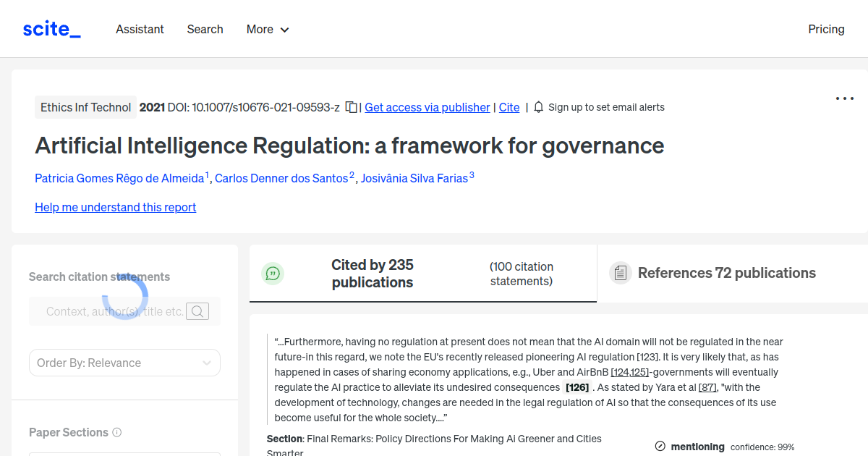Open the Ethics Inf Technol journal chip

click(85, 106)
